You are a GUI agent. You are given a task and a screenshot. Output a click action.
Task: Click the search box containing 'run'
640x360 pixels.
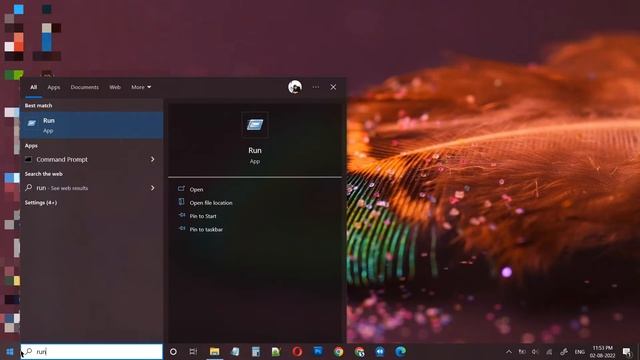[x=92, y=351]
